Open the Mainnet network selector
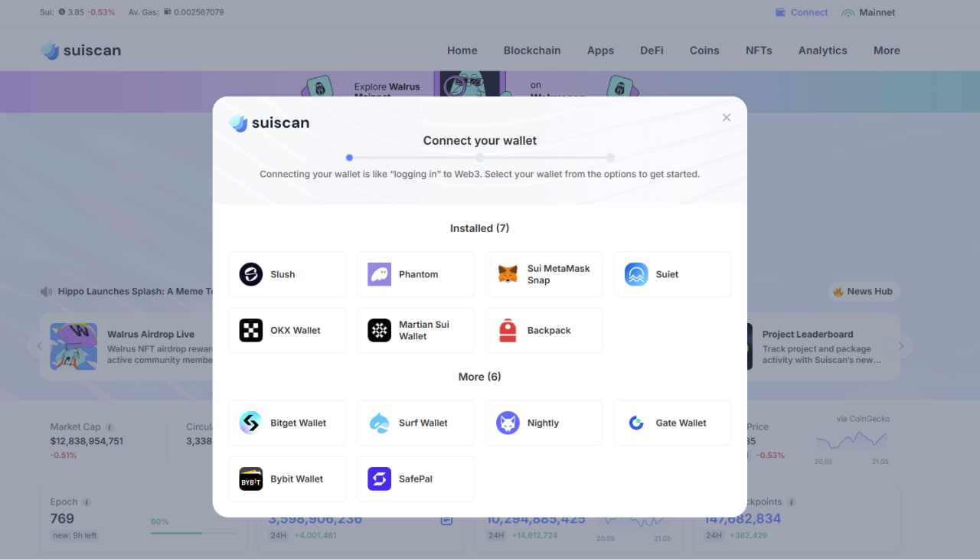Screen dimensions: 980x559 tap(868, 12)
